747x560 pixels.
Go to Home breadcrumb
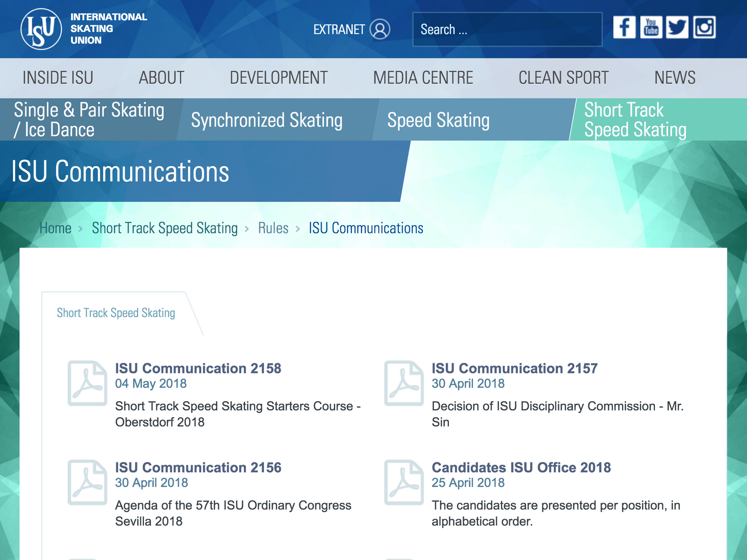55,228
